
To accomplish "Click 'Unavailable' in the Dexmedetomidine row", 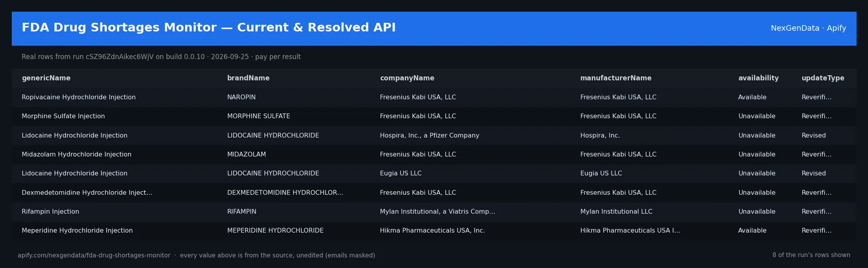I will point(757,193).
